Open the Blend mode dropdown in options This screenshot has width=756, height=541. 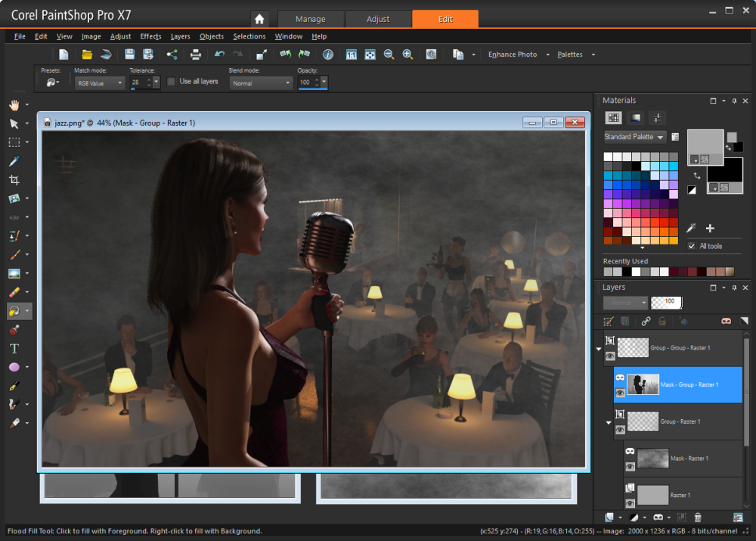[x=261, y=83]
